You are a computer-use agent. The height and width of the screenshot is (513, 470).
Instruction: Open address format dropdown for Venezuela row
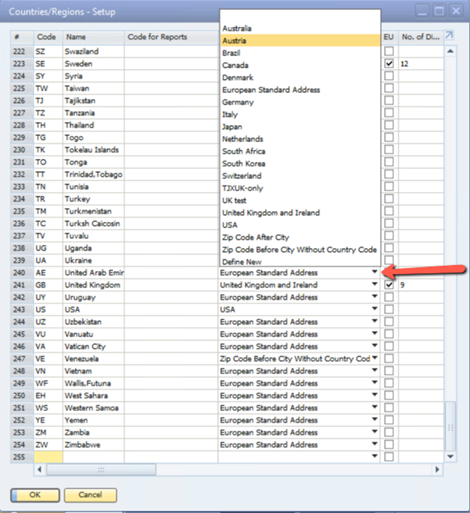click(375, 358)
